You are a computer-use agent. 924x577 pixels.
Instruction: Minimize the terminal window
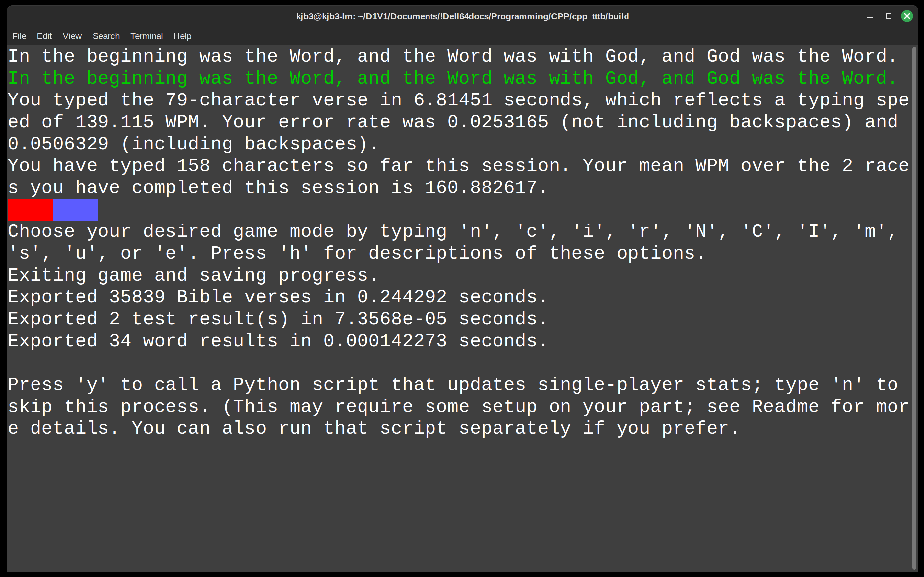coord(870,16)
